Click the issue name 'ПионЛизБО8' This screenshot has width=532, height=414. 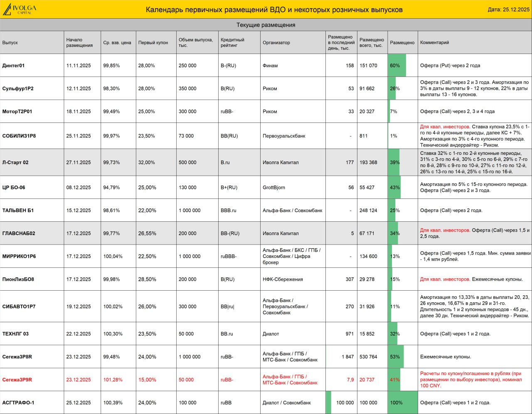18,279
